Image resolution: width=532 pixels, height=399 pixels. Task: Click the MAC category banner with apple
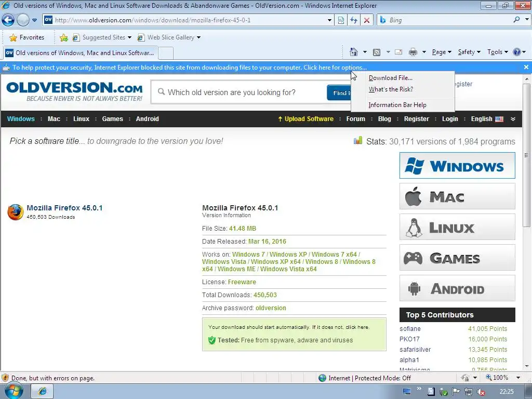(457, 196)
